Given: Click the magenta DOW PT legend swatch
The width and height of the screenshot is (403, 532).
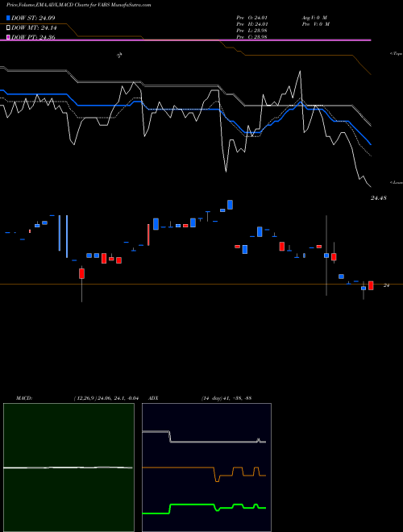Looking at the screenshot, I should (8, 37).
